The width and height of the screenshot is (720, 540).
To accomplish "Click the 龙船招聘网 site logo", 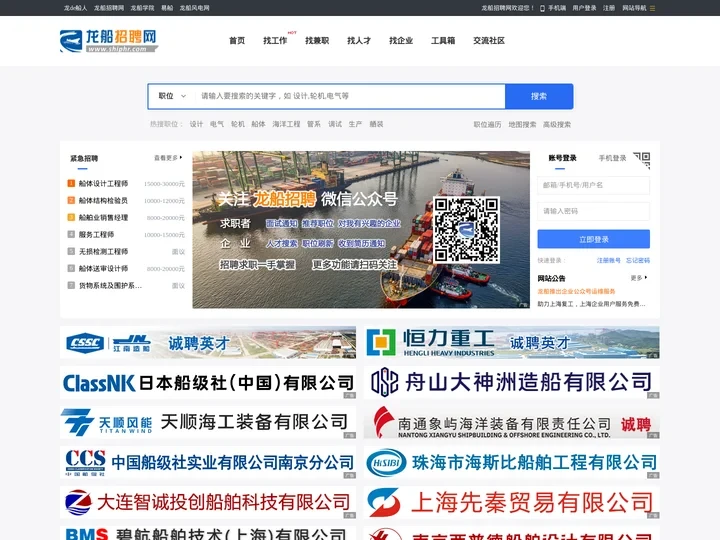I will [109, 41].
